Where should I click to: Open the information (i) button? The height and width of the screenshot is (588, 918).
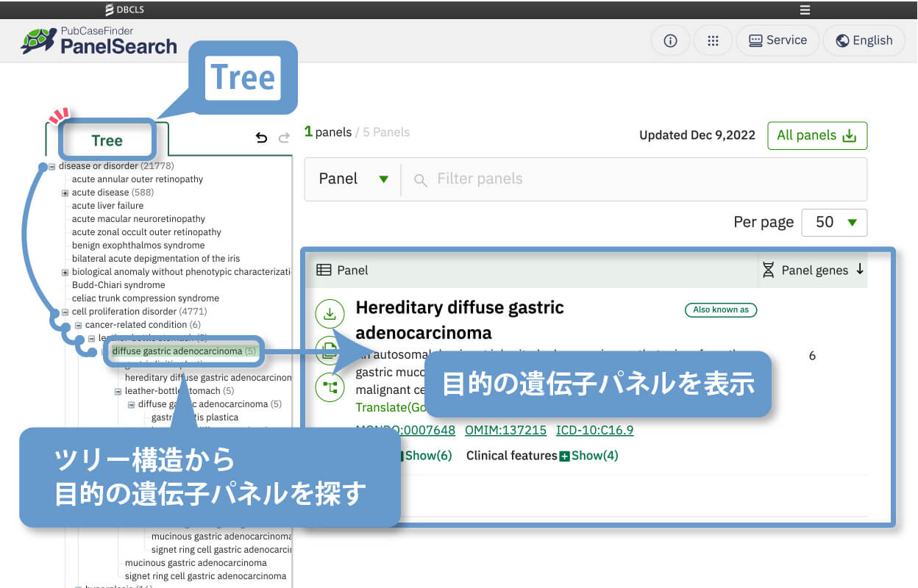(670, 40)
